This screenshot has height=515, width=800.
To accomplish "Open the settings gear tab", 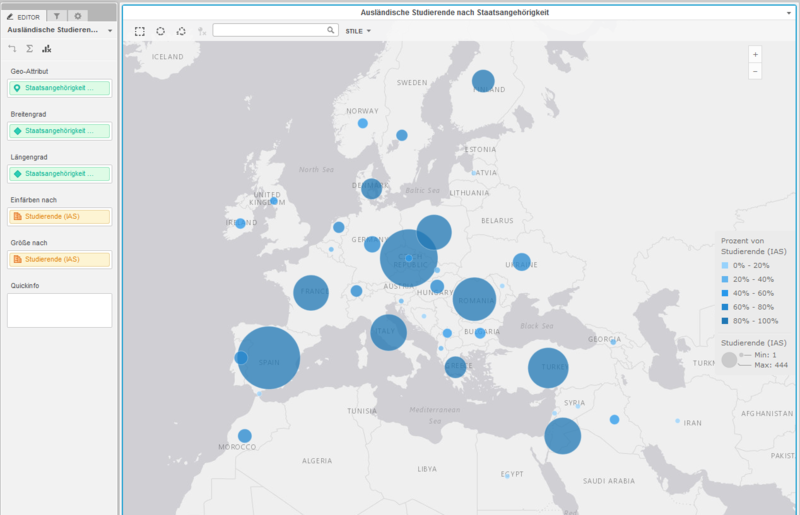I will [x=78, y=16].
